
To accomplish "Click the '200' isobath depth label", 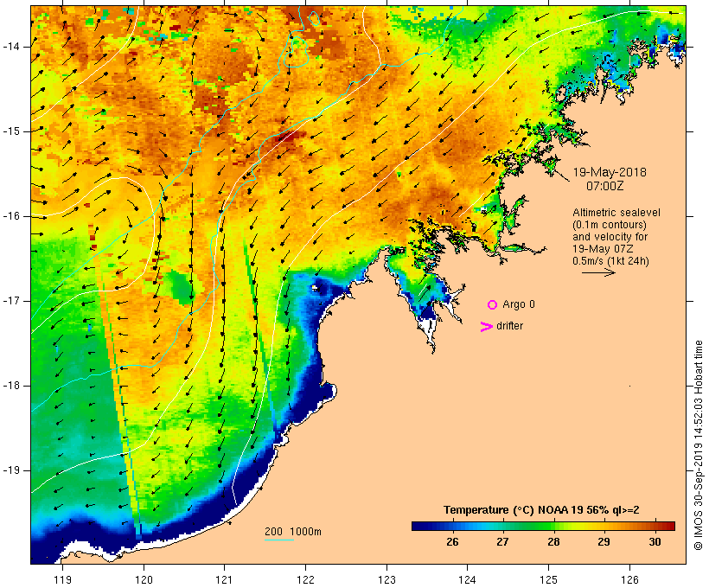I will [273, 532].
